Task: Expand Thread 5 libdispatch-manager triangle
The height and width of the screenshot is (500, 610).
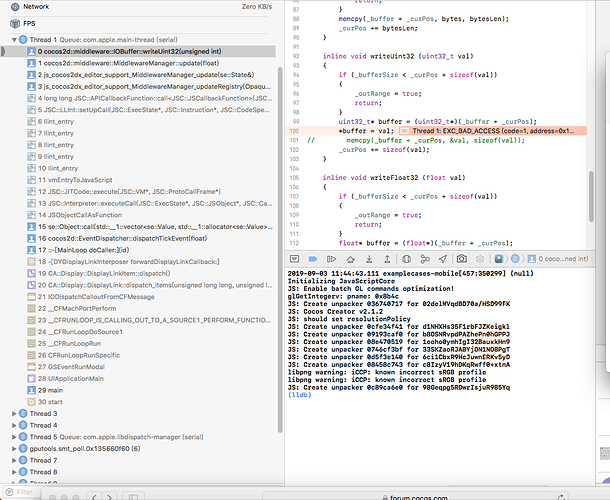Action: (14, 437)
